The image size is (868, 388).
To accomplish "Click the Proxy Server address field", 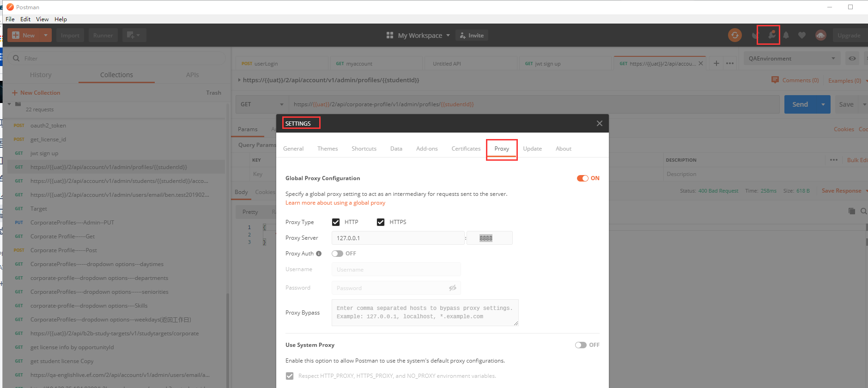I will (x=398, y=238).
